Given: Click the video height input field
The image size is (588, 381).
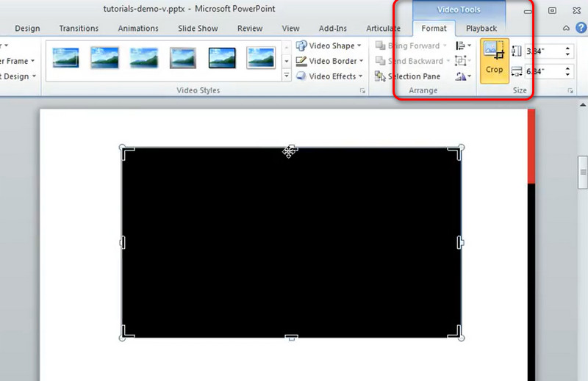Looking at the screenshot, I should (543, 51).
